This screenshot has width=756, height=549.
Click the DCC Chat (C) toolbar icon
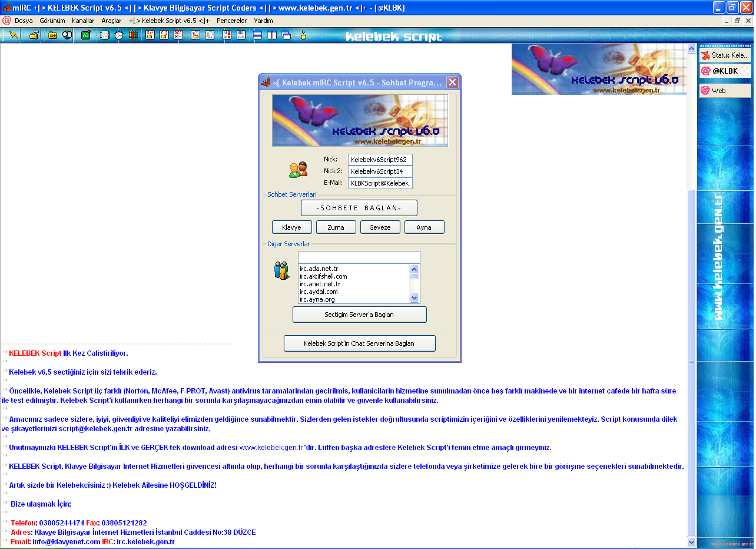(164, 35)
